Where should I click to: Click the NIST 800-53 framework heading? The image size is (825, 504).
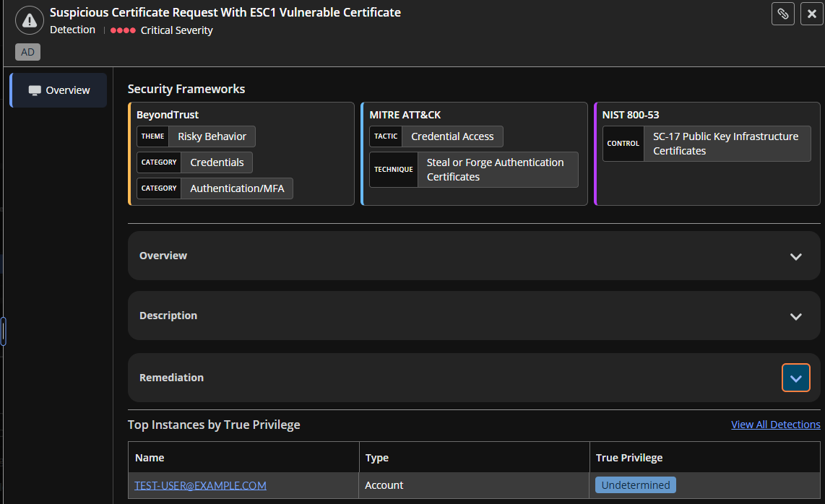(631, 115)
